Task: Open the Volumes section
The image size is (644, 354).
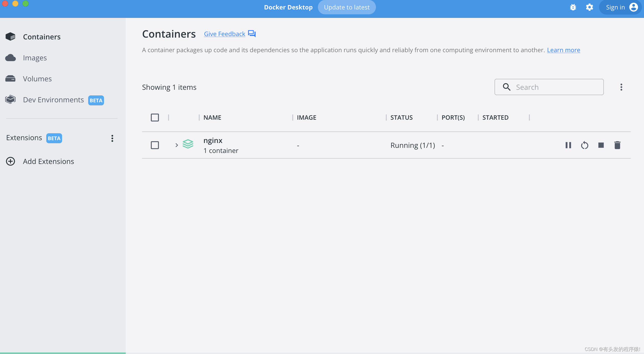Action: (37, 79)
